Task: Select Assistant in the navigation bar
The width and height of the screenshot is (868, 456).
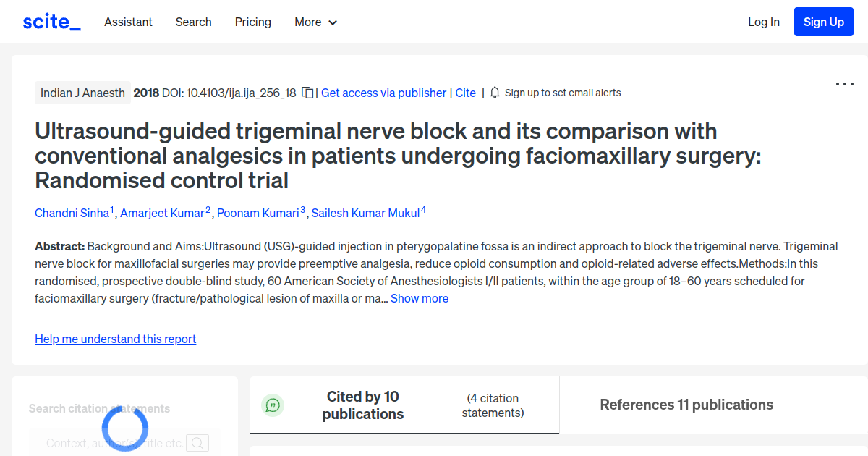Action: pyautogui.click(x=128, y=22)
